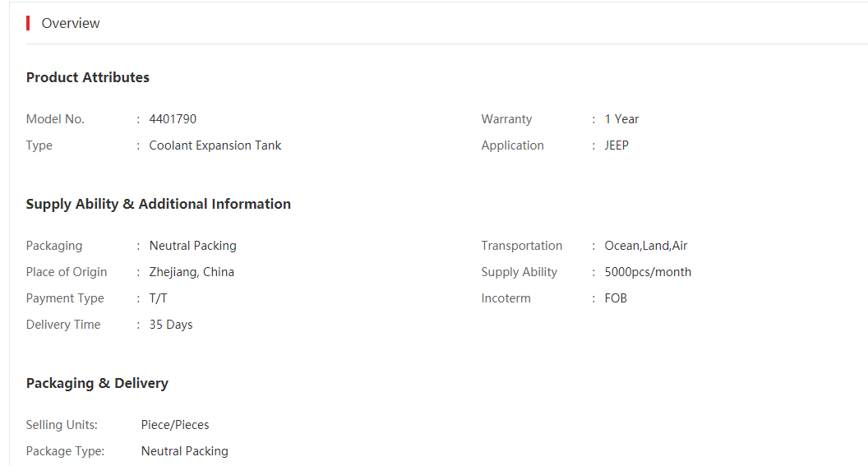Click the Model No. label
Viewport: 868px width, 466px height.
coord(55,119)
